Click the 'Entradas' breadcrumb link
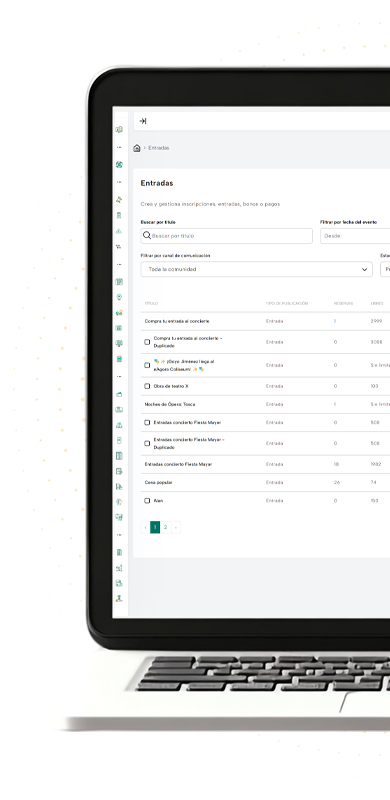 click(x=159, y=148)
